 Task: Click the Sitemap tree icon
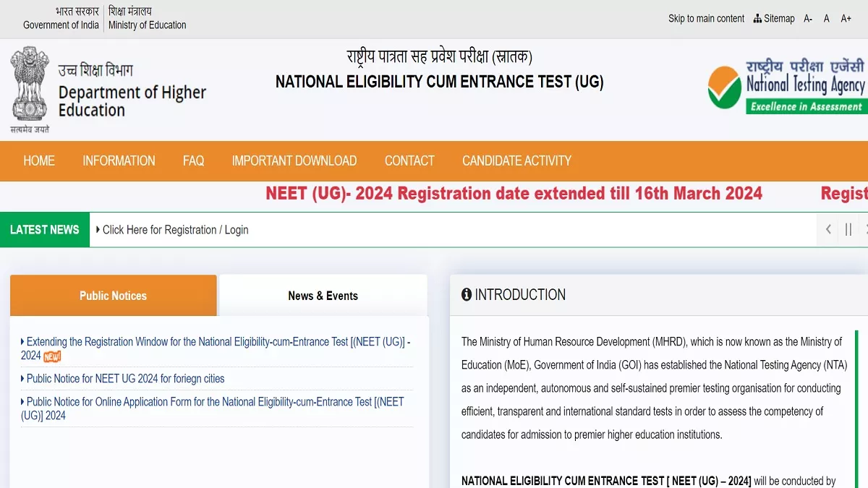click(x=757, y=19)
